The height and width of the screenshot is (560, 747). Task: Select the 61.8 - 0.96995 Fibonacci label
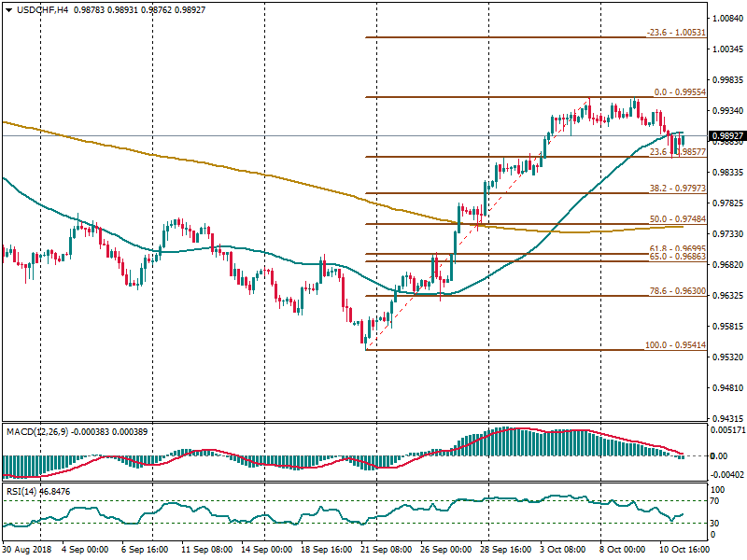click(678, 248)
